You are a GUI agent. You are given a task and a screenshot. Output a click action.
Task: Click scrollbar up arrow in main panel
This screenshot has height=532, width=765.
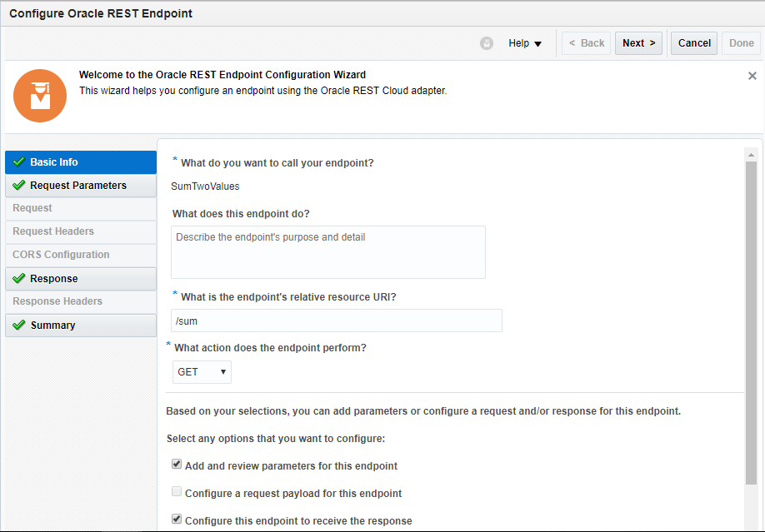click(751, 155)
